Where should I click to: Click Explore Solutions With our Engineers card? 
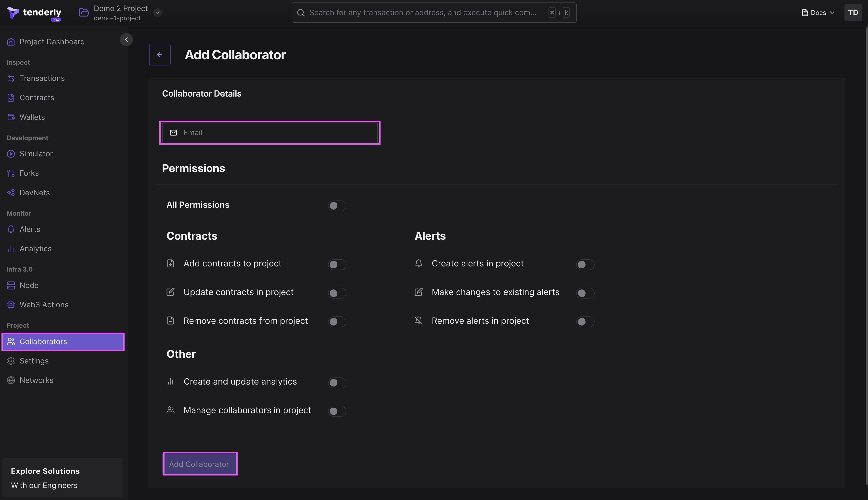coord(63,478)
